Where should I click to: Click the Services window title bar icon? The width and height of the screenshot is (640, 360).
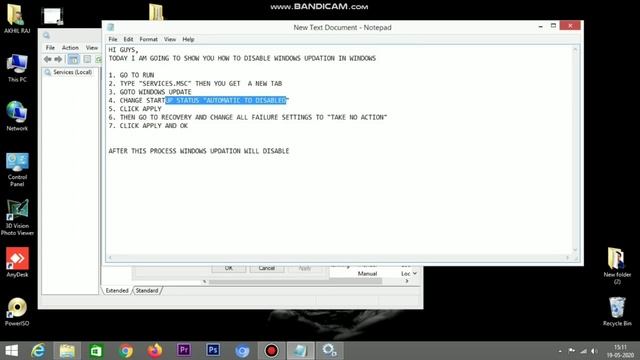pos(47,36)
